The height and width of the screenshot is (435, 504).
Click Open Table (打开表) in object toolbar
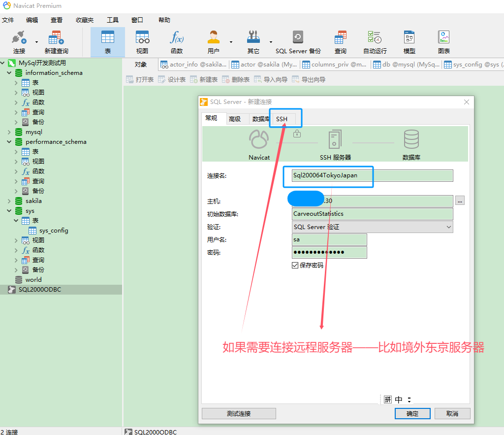[140, 79]
